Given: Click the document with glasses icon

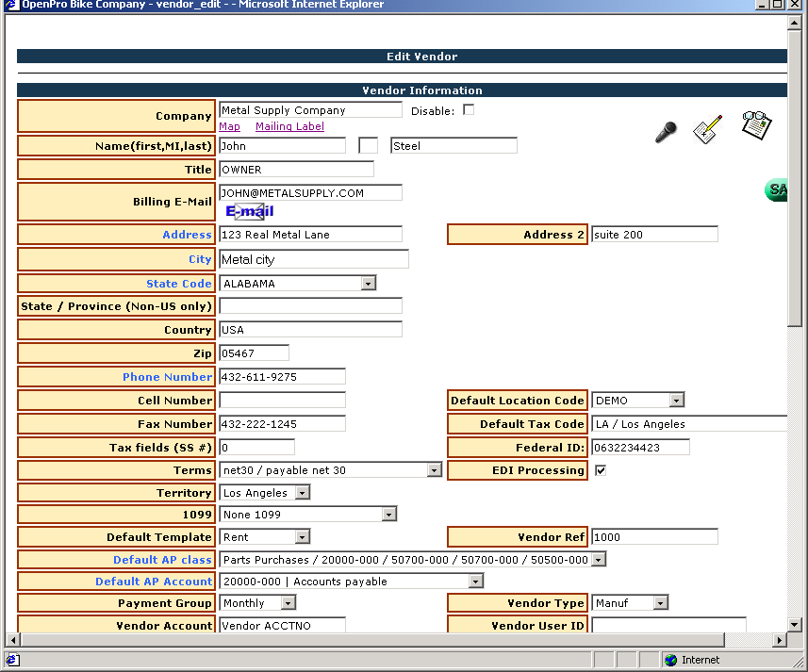Looking at the screenshot, I should (x=756, y=125).
